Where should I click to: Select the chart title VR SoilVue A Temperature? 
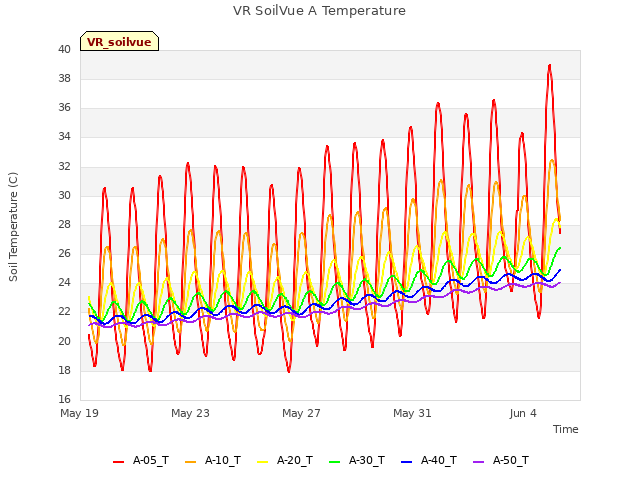click(x=319, y=11)
